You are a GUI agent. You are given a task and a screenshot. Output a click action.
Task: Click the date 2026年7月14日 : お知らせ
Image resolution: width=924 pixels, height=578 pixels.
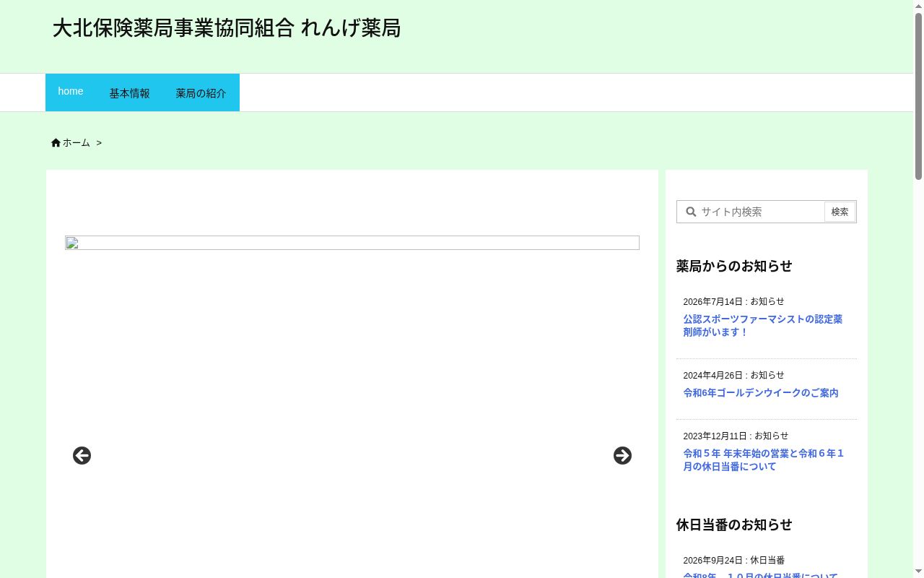tap(733, 302)
